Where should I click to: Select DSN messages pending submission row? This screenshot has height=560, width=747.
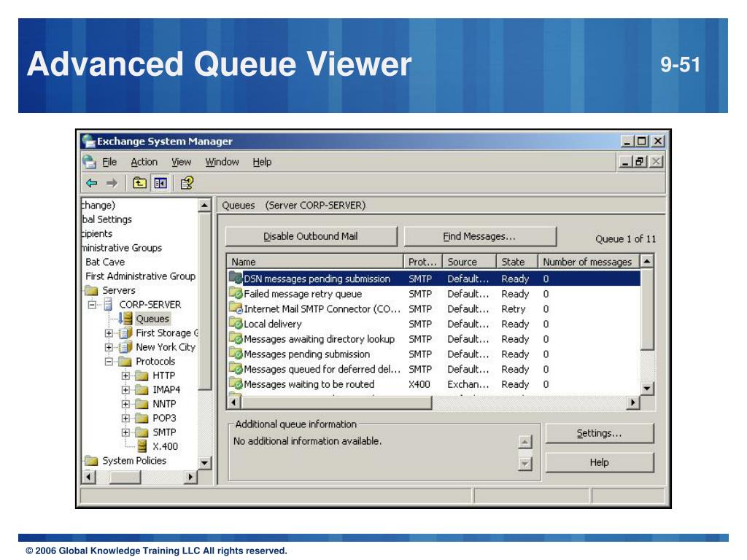coord(434,279)
